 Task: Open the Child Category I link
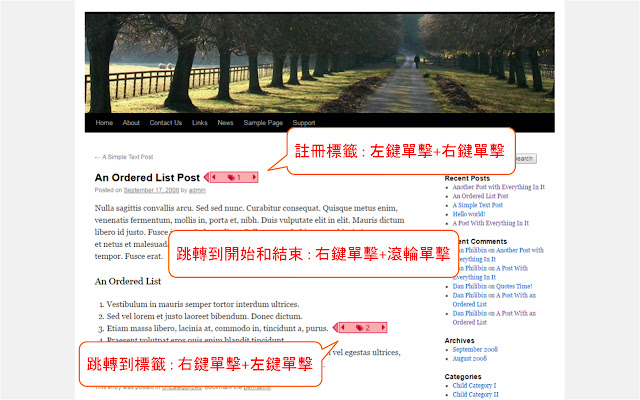(474, 385)
